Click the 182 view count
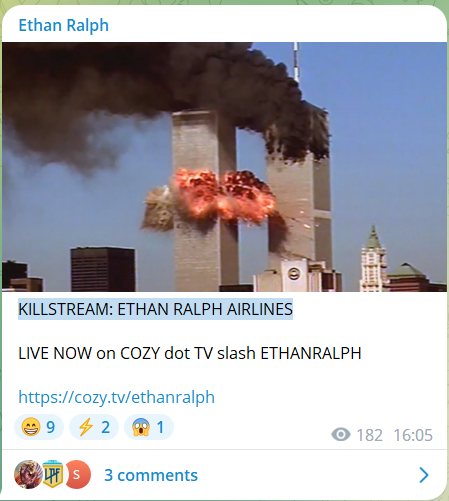This screenshot has height=501, width=449. pyautogui.click(x=369, y=435)
